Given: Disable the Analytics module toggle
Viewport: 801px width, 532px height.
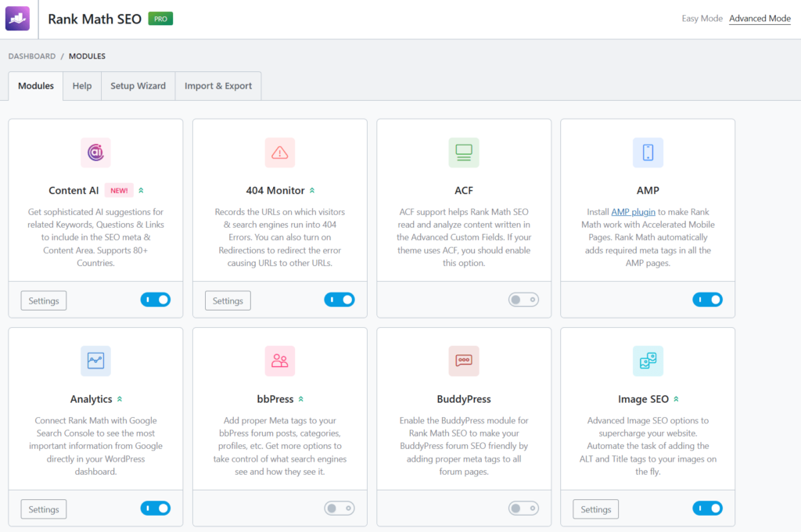Looking at the screenshot, I should point(156,508).
